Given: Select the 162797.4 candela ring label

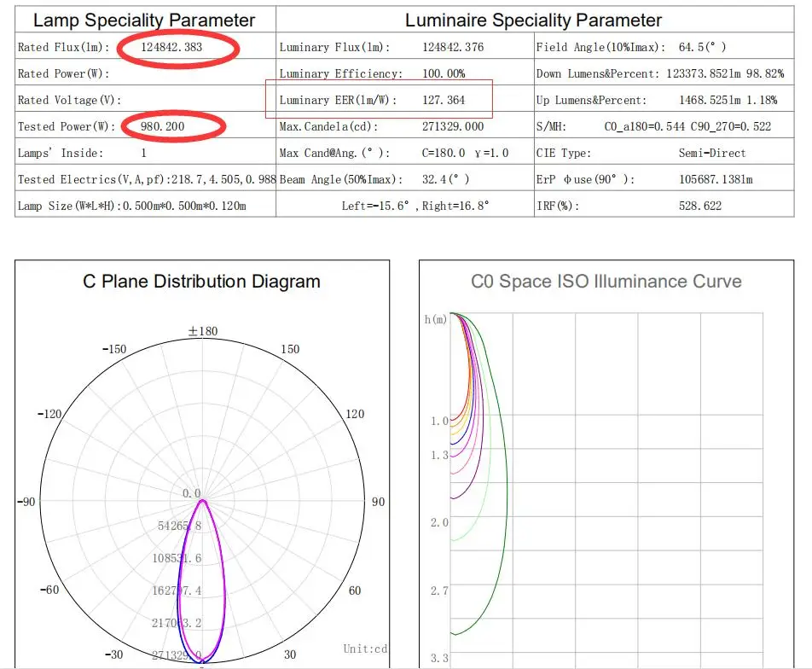Looking at the screenshot, I should pyautogui.click(x=177, y=590).
